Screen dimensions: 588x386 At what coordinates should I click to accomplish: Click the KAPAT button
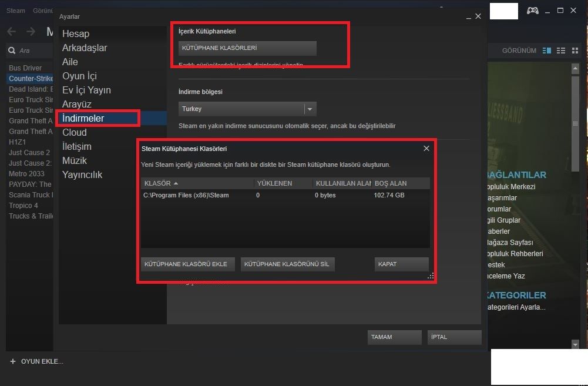402,264
